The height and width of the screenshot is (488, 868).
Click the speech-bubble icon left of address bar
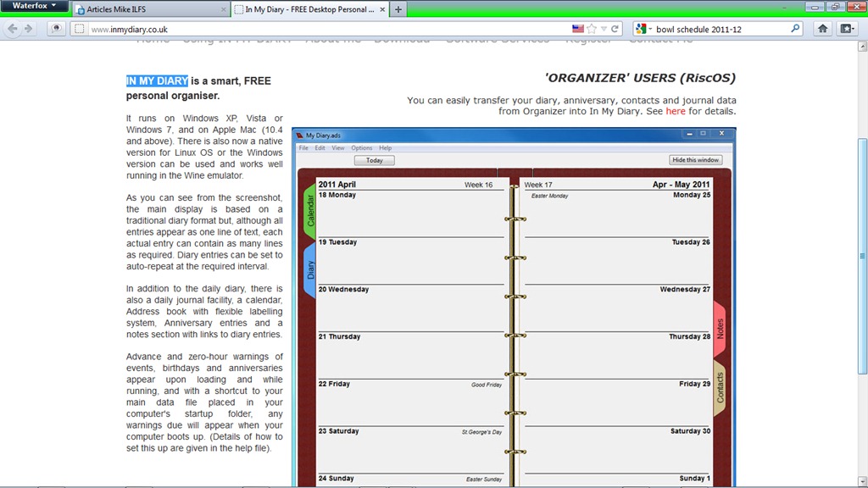(55, 27)
